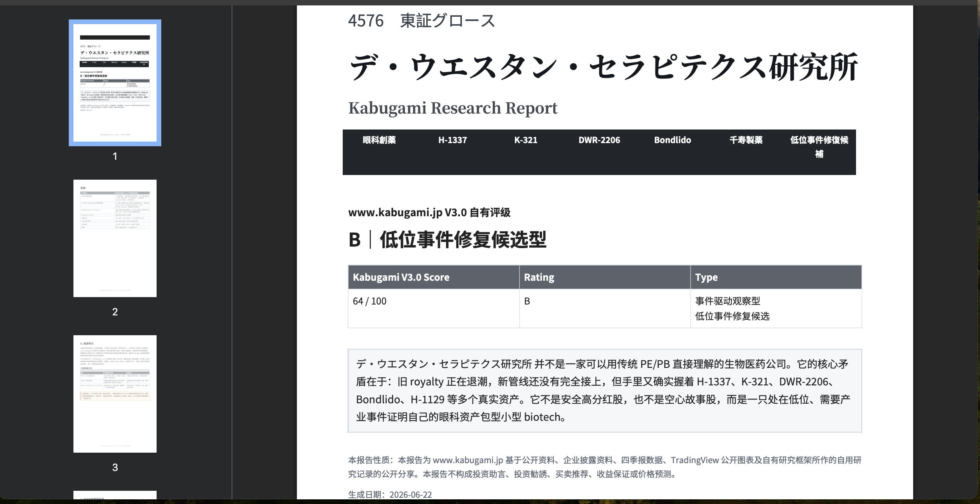Select the page 1 thumbnail in the sidebar
The width and height of the screenshot is (980, 504).
coord(115,83)
